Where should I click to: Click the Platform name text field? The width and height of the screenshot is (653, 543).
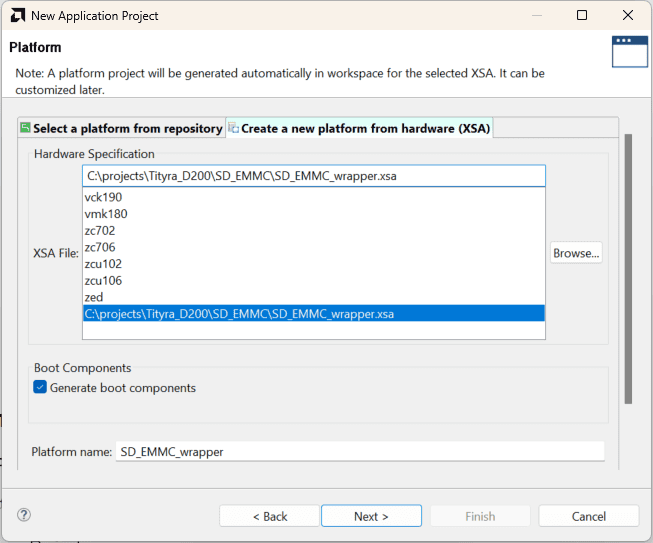click(360, 452)
